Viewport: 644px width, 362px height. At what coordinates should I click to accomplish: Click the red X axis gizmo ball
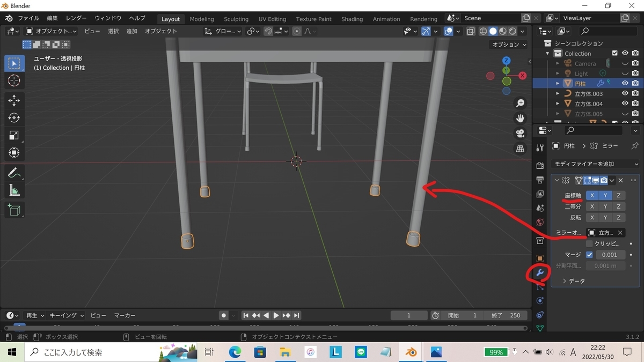pyautogui.click(x=523, y=76)
